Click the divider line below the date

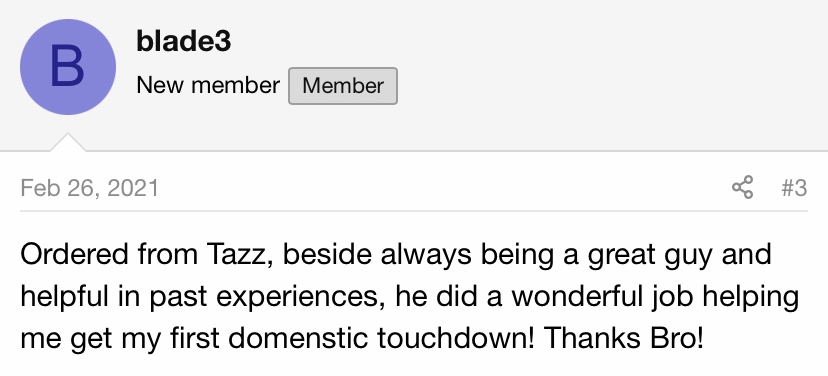tap(414, 211)
